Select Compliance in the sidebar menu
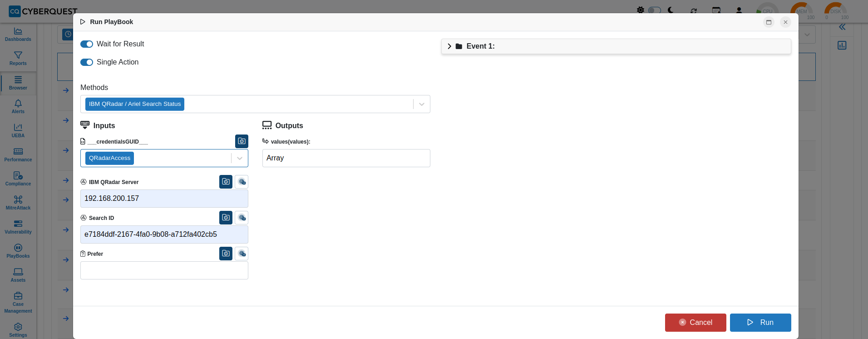 point(18,179)
